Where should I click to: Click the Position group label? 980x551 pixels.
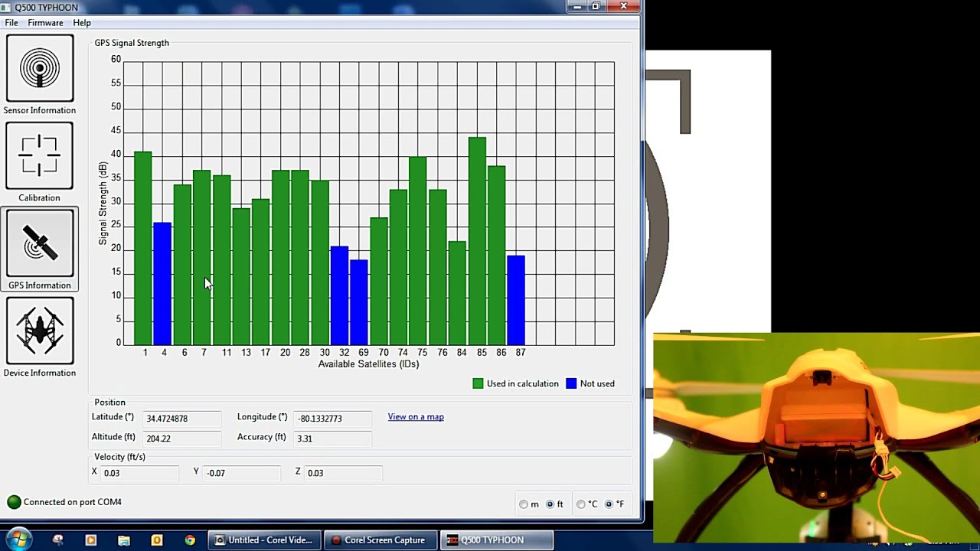pos(109,403)
